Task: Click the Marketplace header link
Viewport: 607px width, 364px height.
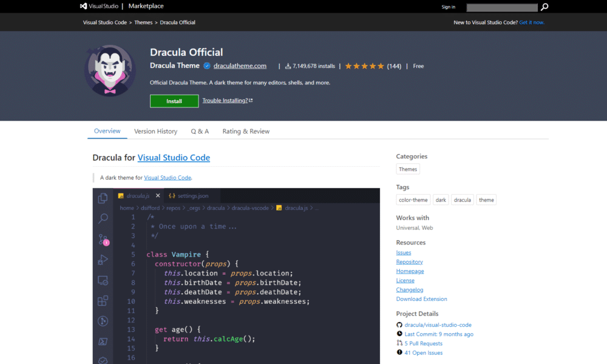Action: click(146, 6)
